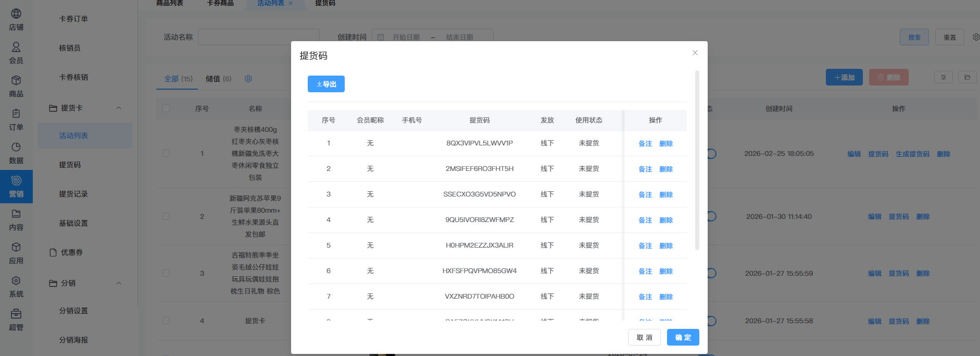Click 删除 for code HXFSFPQVPMO85GW4

tap(666, 271)
